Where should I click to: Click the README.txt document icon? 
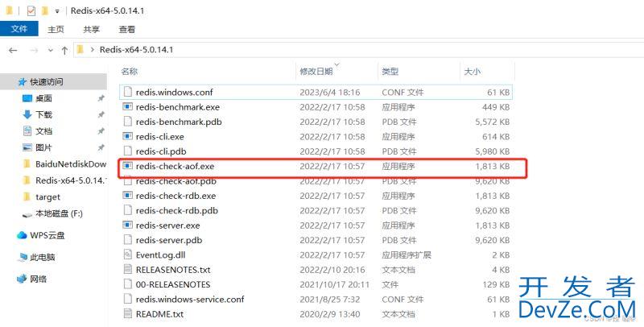[128, 314]
